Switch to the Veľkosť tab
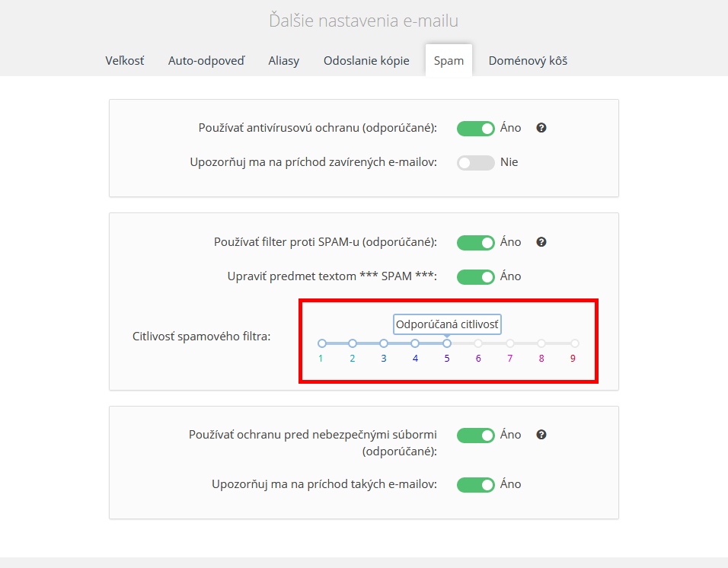 point(124,61)
